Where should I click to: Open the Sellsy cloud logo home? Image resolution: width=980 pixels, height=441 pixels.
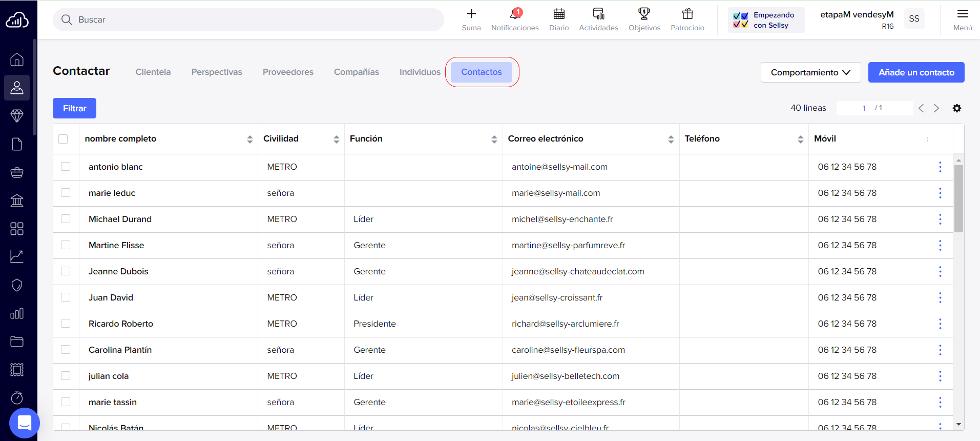click(x=17, y=20)
